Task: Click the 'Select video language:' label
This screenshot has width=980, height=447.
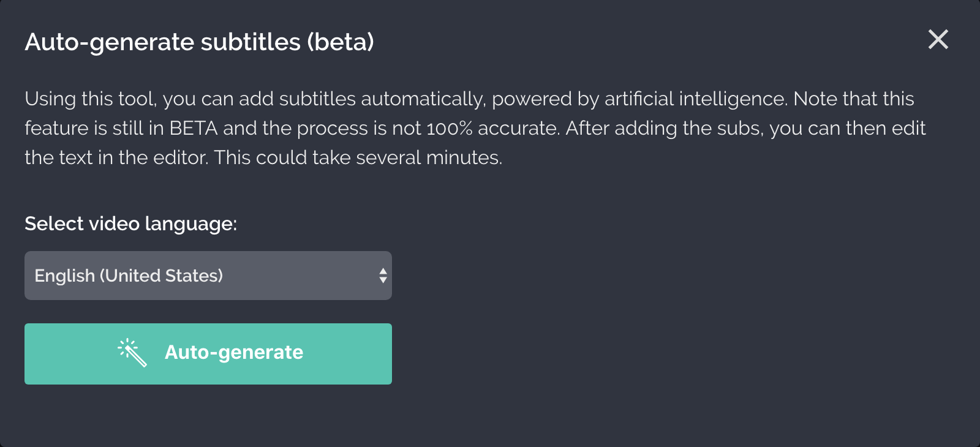Action: click(130, 223)
